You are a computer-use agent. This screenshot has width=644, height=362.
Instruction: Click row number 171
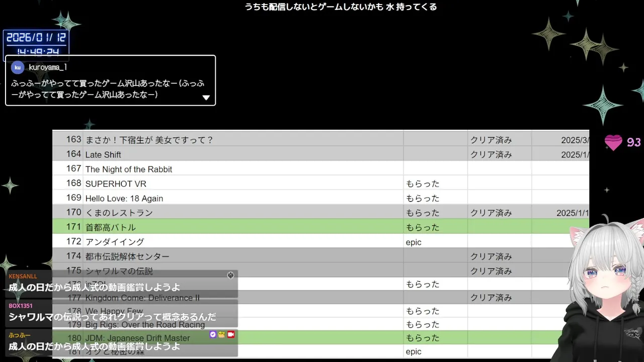(x=73, y=227)
